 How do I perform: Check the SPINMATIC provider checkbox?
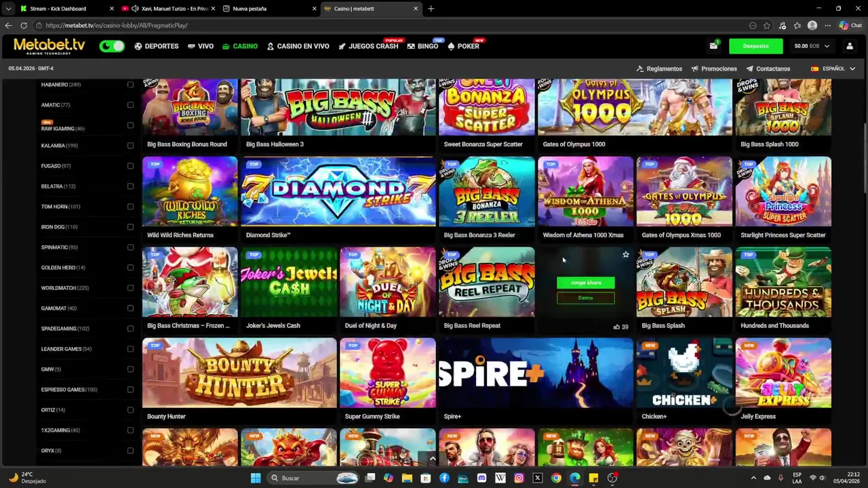pos(130,247)
